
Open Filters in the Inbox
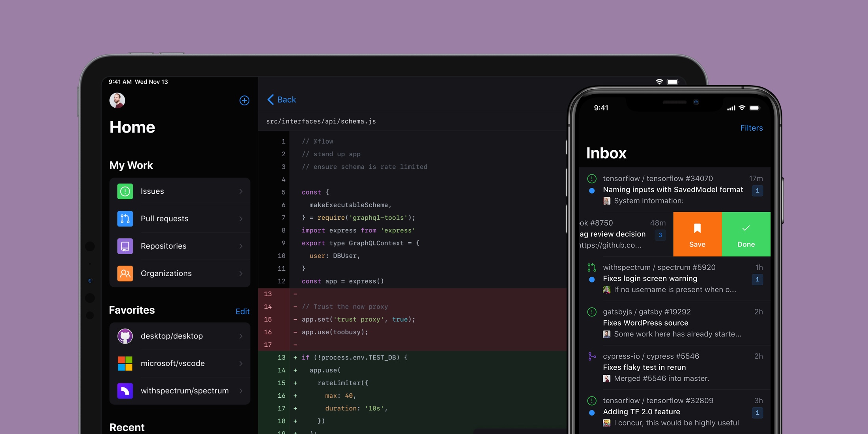(x=751, y=128)
